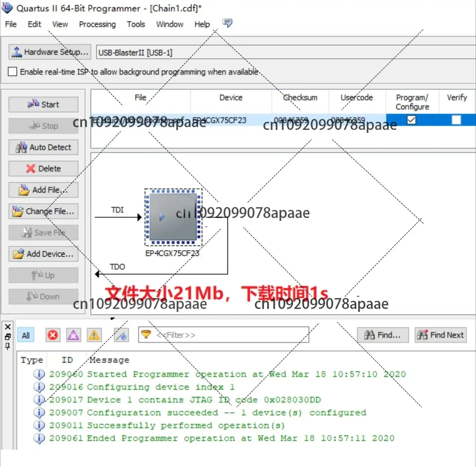This screenshot has height=467, width=476.
Task: Select the Checksum column header
Action: tap(300, 101)
